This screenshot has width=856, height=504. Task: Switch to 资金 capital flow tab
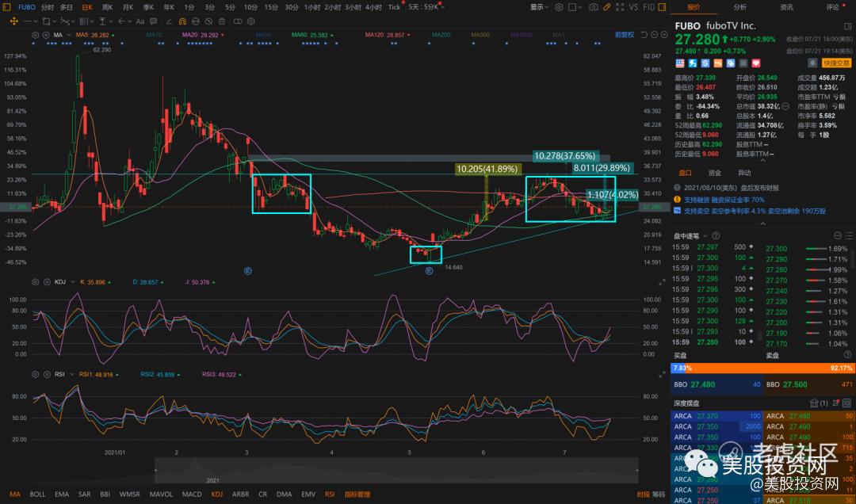coord(714,173)
